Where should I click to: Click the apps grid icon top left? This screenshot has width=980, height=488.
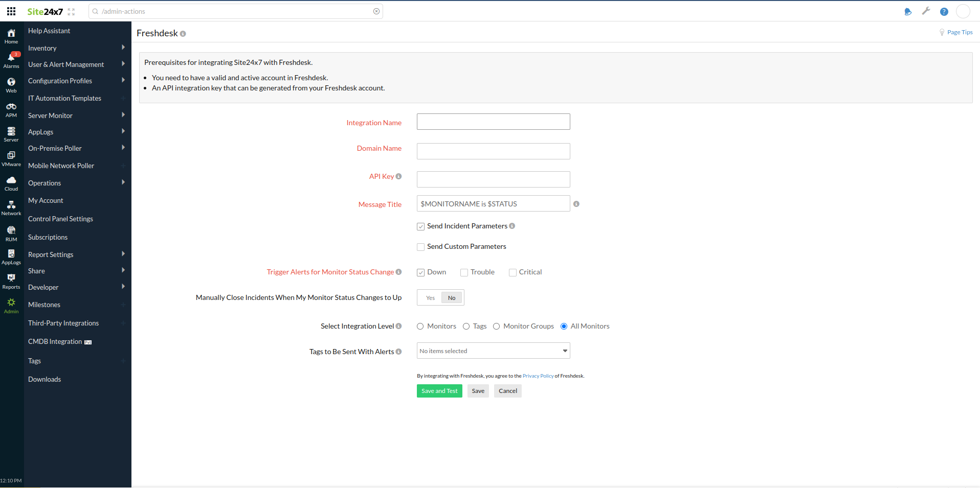coord(11,11)
